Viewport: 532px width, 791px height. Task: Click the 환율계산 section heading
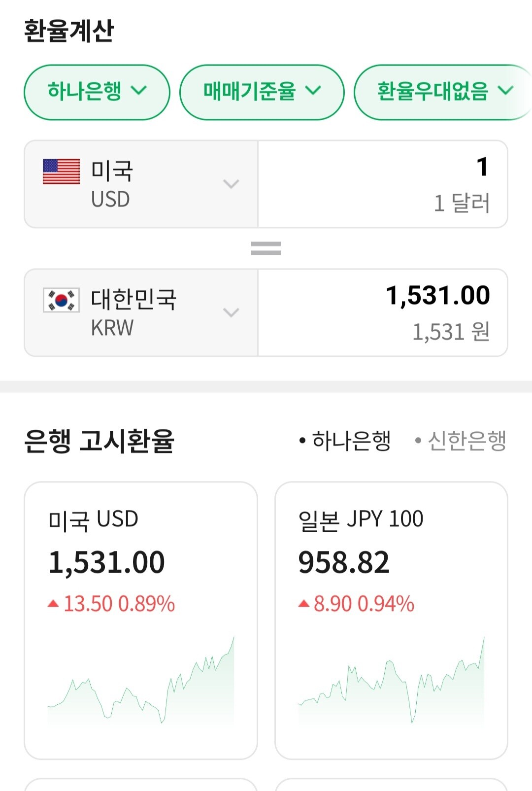69,31
